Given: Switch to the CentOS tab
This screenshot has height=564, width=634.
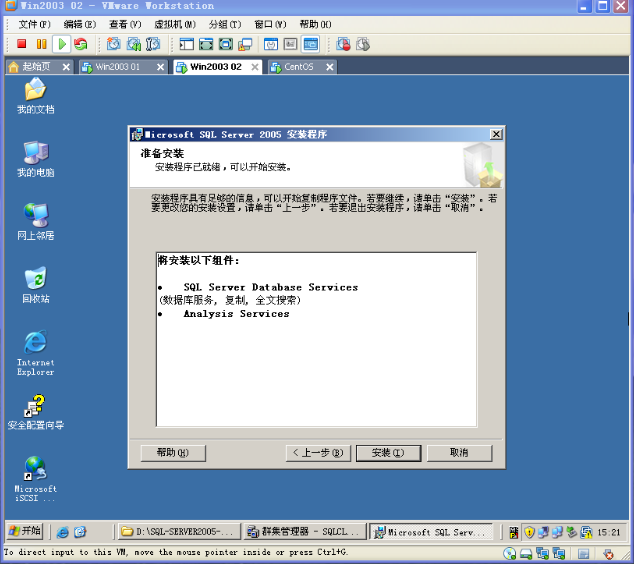Looking at the screenshot, I should click(298, 67).
